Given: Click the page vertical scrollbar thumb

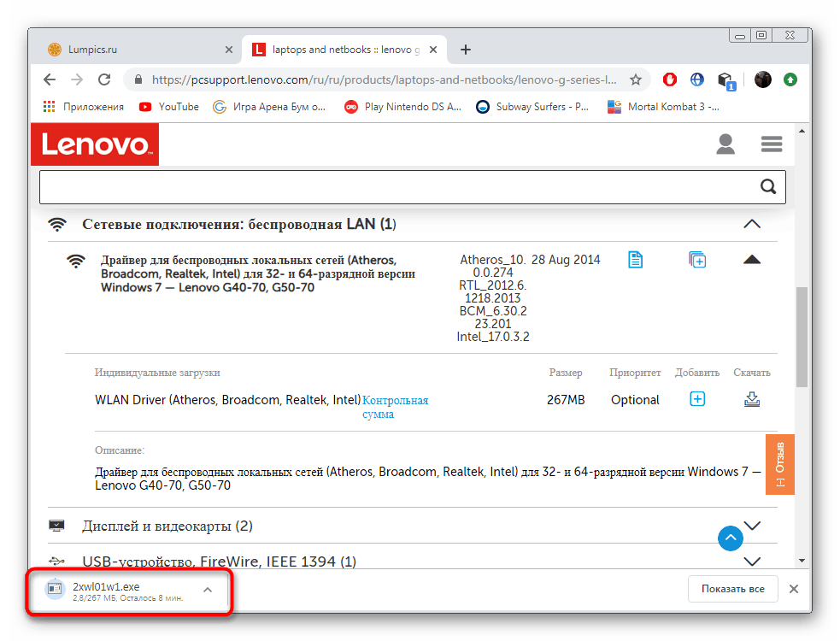Looking at the screenshot, I should tap(802, 337).
